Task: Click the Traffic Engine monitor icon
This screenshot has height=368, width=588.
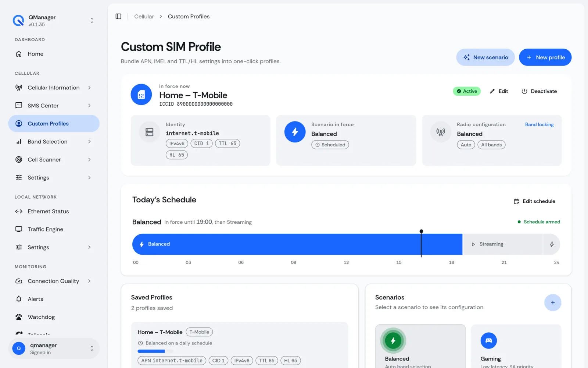Action: point(19,229)
